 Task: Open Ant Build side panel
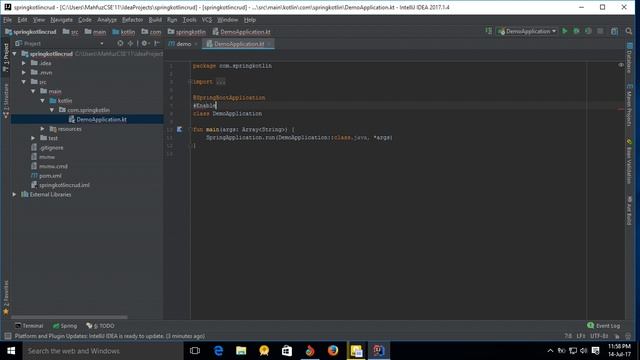tap(629, 211)
